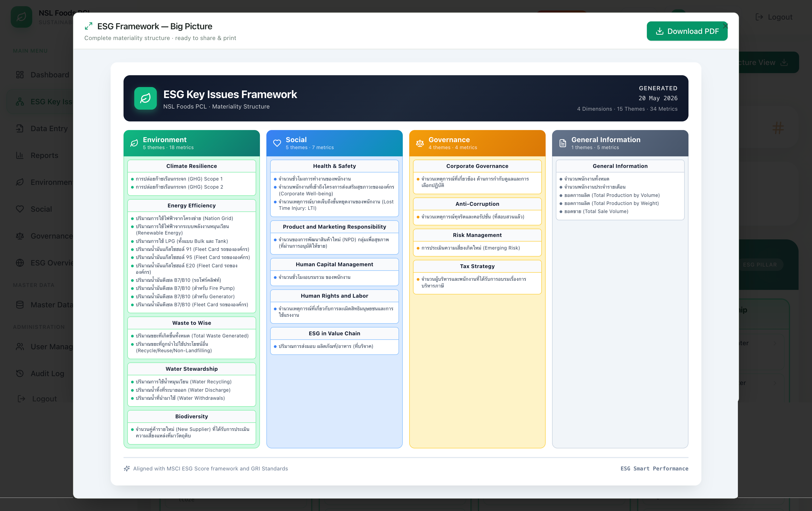Select the Human Rights and Labor heading
This screenshot has height=511, width=812.
(334, 296)
